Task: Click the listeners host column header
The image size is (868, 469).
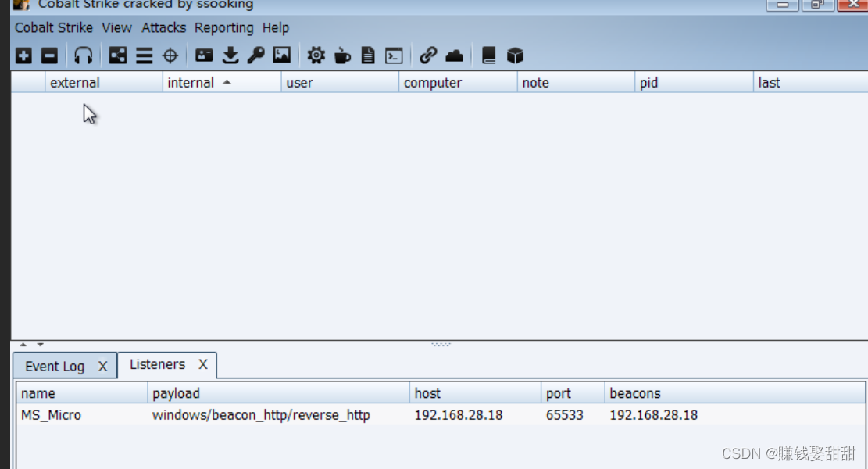Action: coord(475,393)
